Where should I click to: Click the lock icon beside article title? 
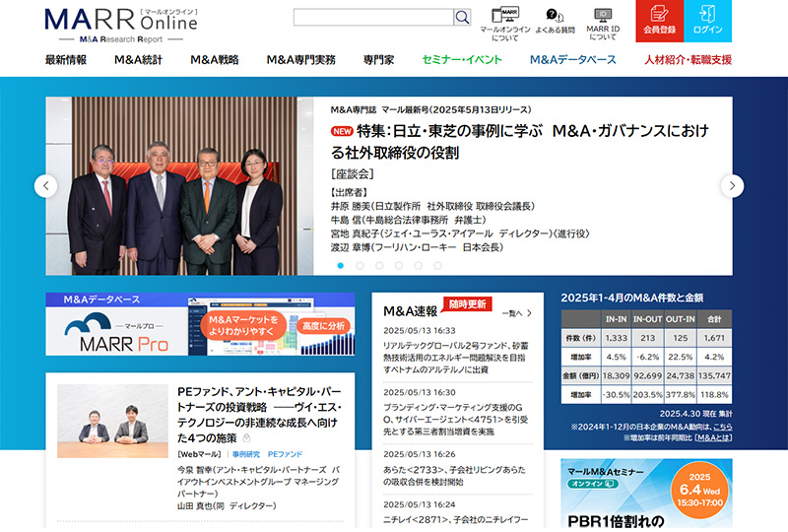[x=247, y=438]
